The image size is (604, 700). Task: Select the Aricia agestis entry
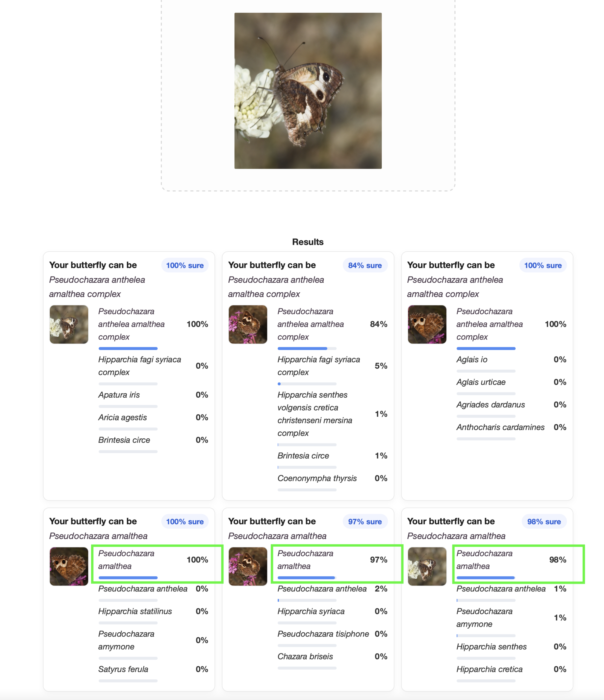pyautogui.click(x=122, y=417)
